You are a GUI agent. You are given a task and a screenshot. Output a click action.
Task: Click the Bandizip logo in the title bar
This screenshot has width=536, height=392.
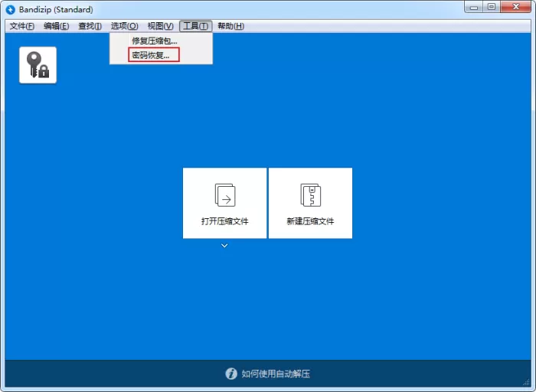(x=11, y=9)
